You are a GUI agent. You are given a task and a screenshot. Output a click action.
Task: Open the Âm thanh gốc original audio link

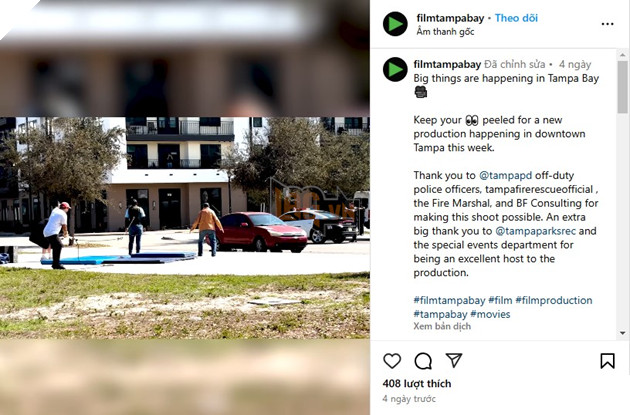coord(445,31)
